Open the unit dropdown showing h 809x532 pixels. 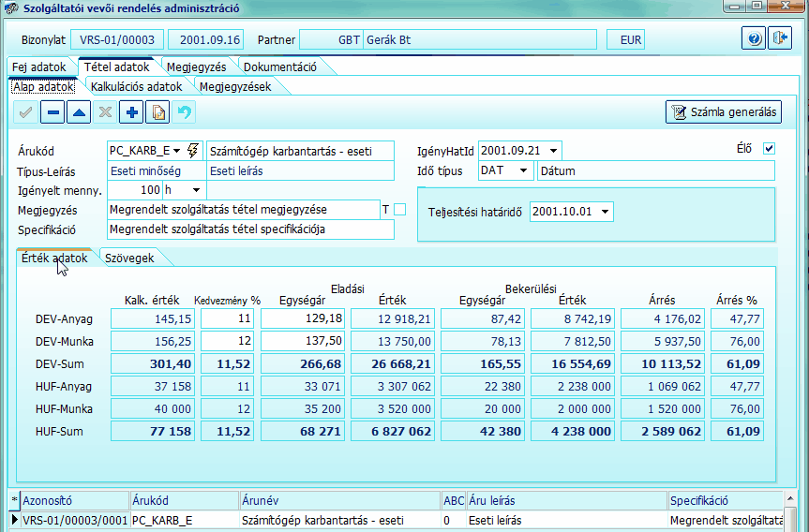tap(196, 190)
